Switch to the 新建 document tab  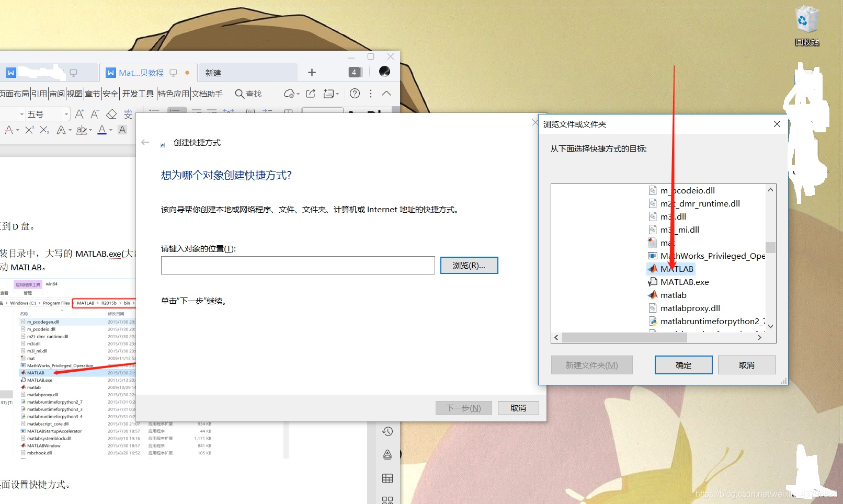(248, 73)
